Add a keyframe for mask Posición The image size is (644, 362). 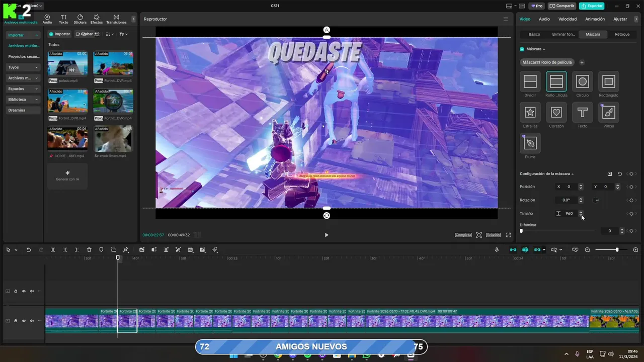[631, 187]
